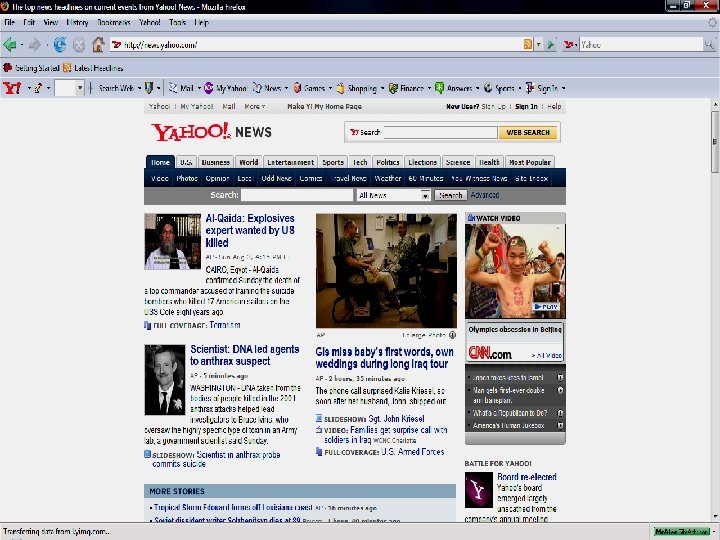Play the Olympics video with PLAY button
Image resolution: width=720 pixels, height=540 pixels.
546,306
